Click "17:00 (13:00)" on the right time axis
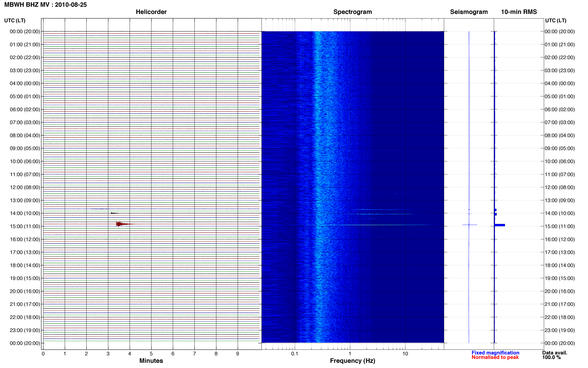The height and width of the screenshot is (368, 588). click(560, 252)
